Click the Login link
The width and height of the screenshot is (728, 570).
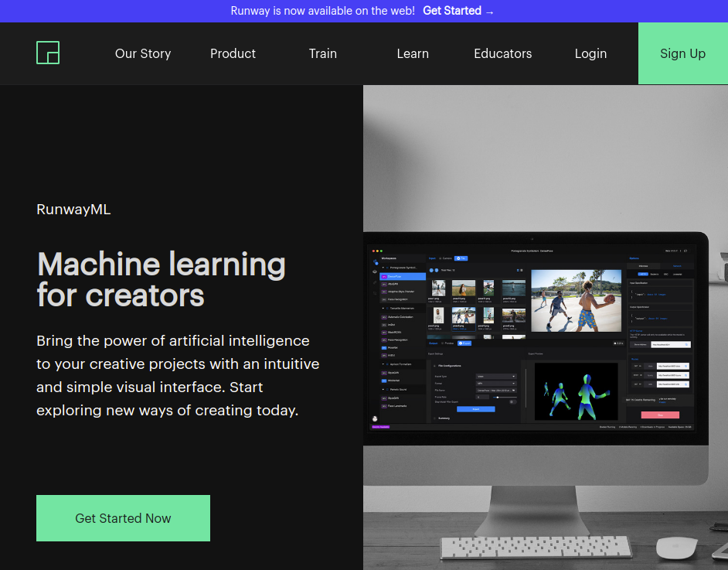(590, 53)
